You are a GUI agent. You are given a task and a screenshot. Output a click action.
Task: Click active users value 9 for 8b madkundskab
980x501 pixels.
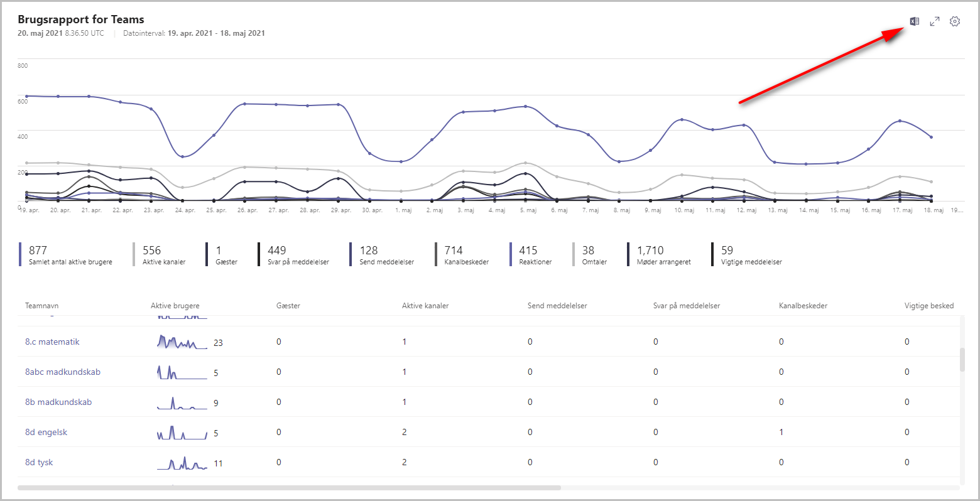pos(216,403)
